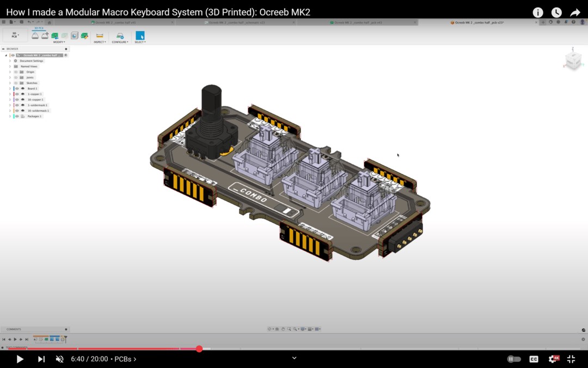Image resolution: width=588 pixels, height=368 pixels.
Task: Share this video
Action: [575, 13]
